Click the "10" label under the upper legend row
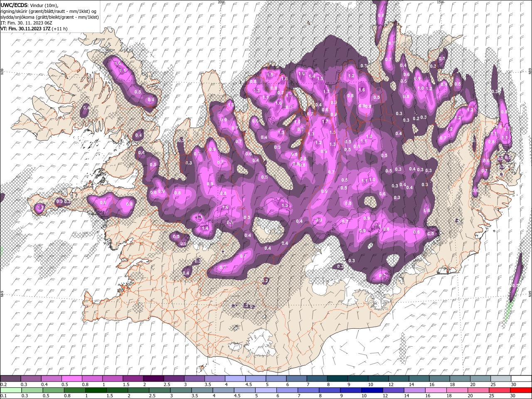 [x=370, y=385]
